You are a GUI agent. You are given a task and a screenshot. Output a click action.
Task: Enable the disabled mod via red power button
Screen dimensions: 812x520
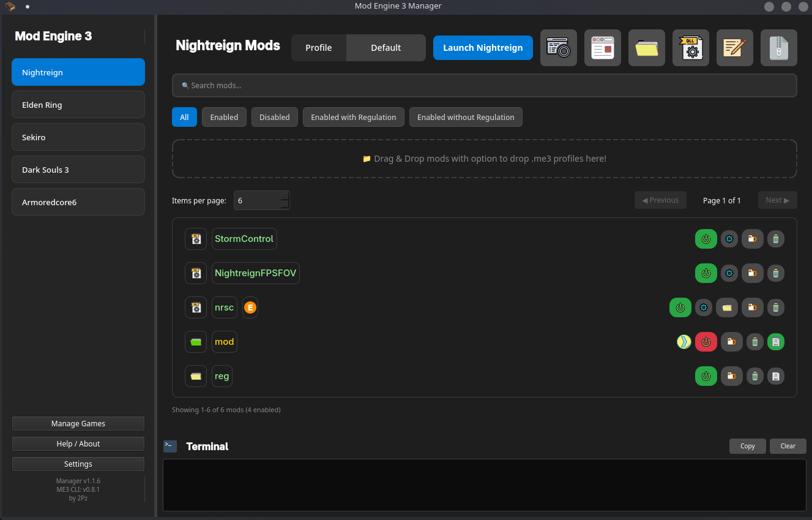[x=706, y=342]
